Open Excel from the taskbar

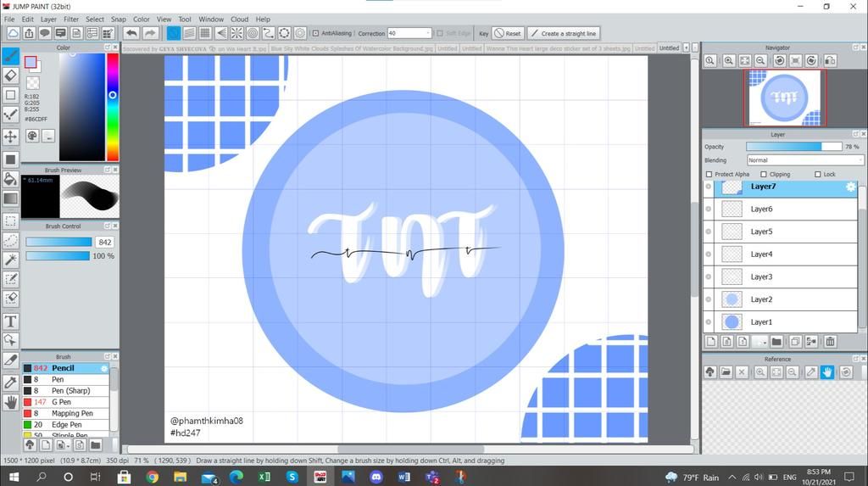[x=264, y=477]
